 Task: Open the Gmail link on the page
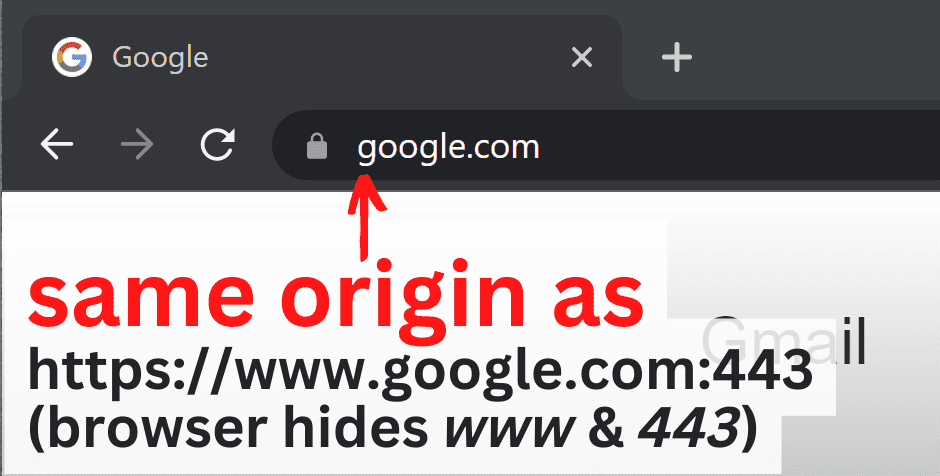(x=784, y=342)
